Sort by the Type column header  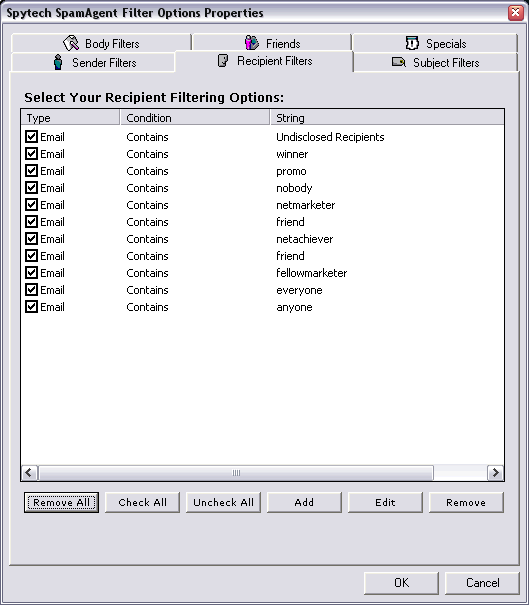[x=70, y=118]
